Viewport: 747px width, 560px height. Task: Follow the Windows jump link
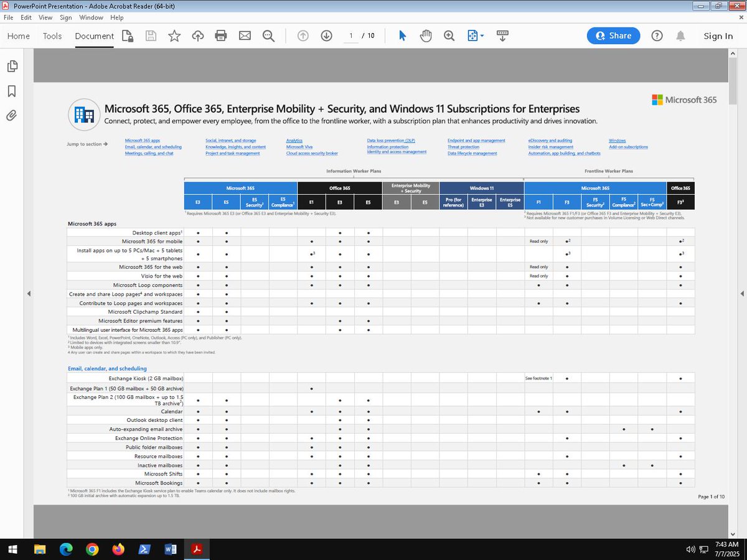pos(618,141)
